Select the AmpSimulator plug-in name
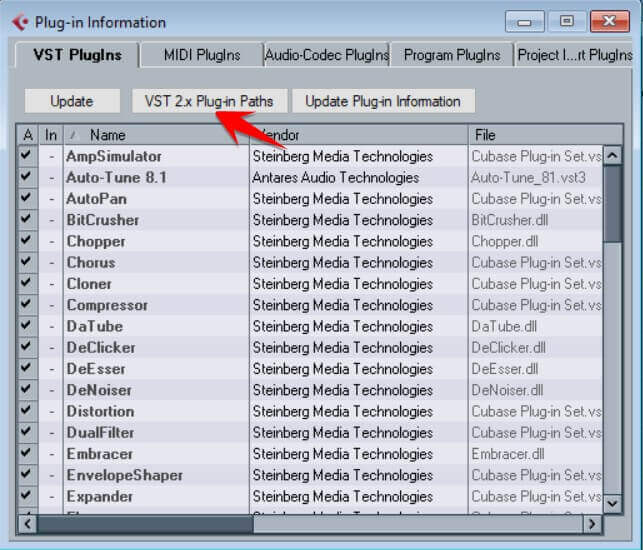643x550 pixels. tap(114, 156)
